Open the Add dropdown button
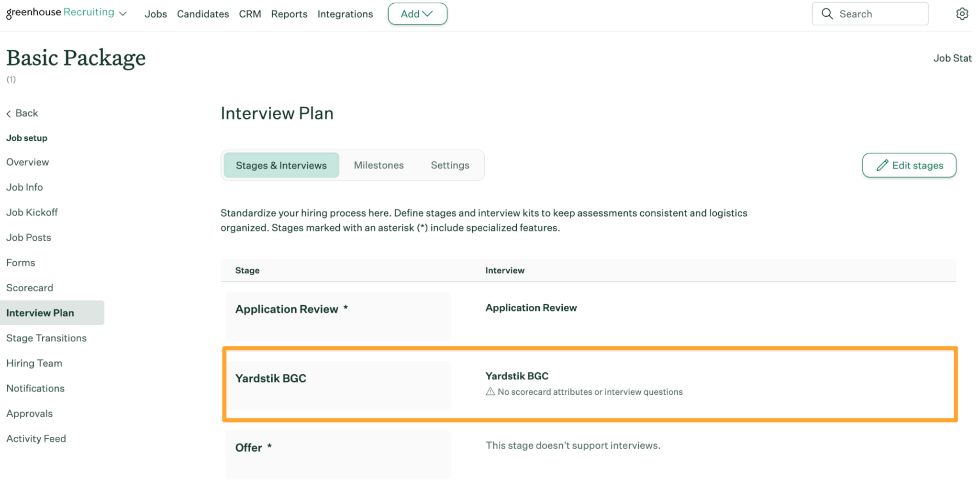 (x=417, y=14)
